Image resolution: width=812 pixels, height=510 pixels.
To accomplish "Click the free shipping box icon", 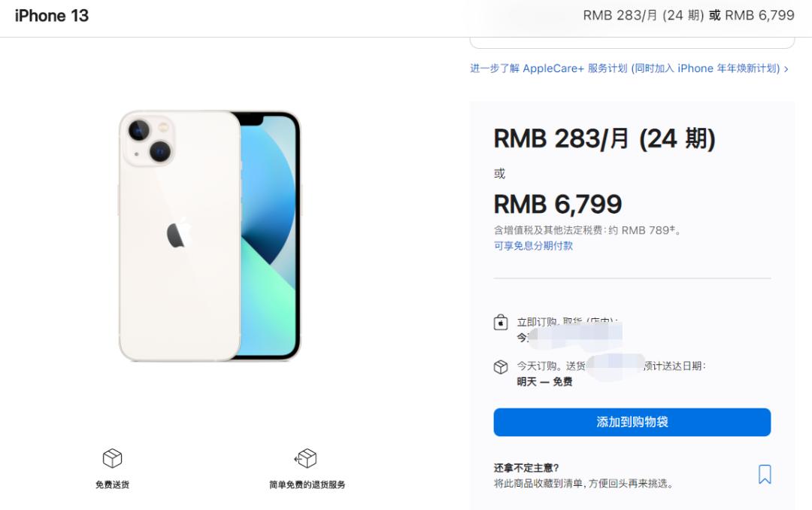I will pos(112,458).
